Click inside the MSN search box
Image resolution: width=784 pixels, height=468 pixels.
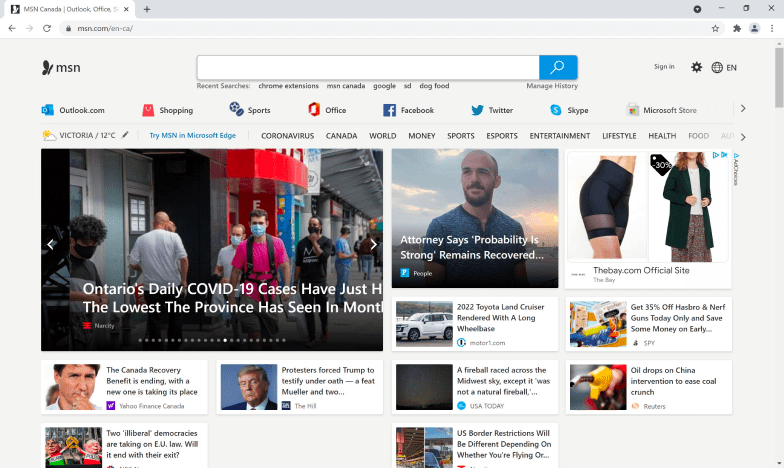[x=368, y=68]
